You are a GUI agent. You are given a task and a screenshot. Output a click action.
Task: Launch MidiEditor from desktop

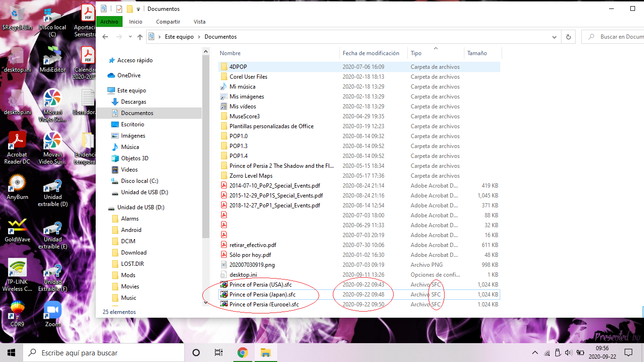53,59
